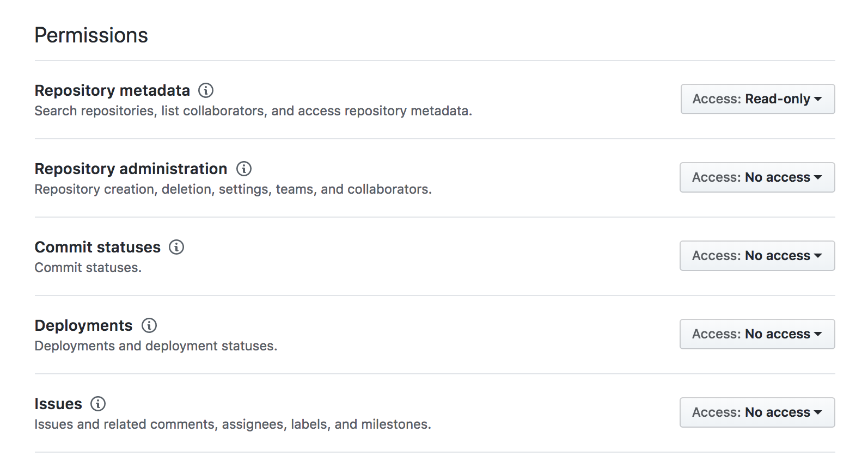Select the Permissions section heading
The height and width of the screenshot is (469, 868).
pyautogui.click(x=91, y=35)
